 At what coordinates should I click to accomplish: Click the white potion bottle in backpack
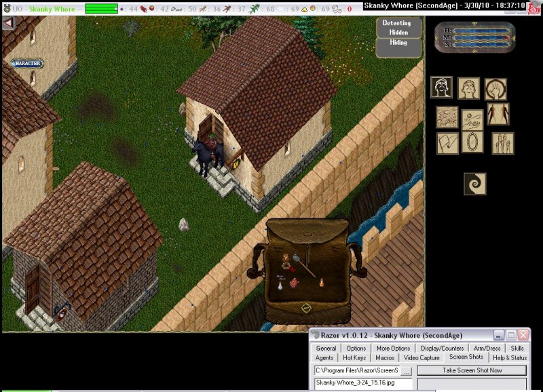pos(280,287)
